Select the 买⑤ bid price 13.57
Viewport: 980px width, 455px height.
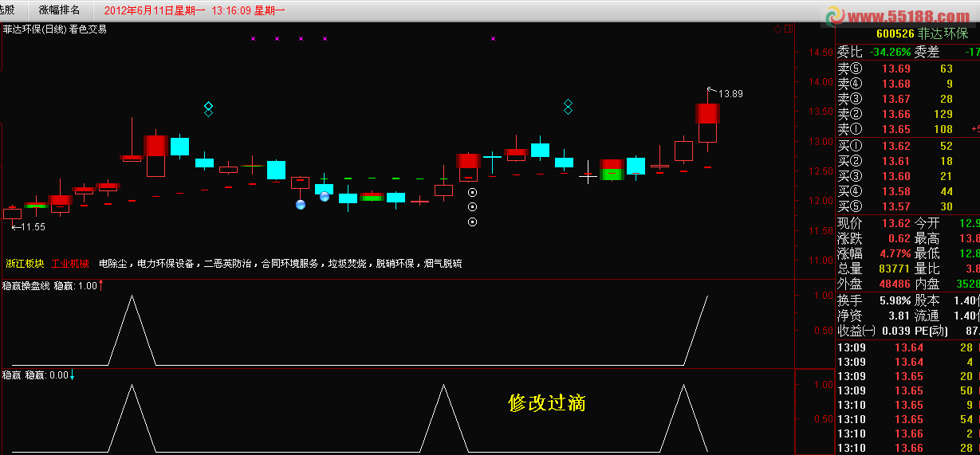pyautogui.click(x=896, y=206)
